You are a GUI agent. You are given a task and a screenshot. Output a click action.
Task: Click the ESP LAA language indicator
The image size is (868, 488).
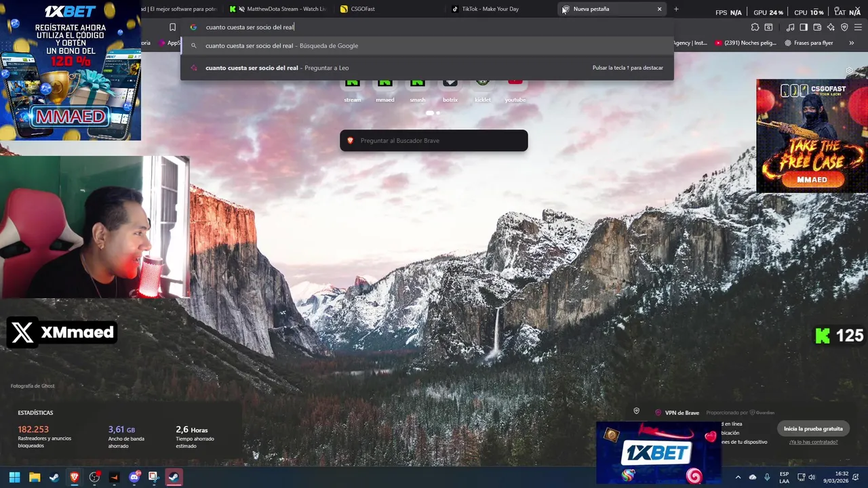(x=785, y=477)
